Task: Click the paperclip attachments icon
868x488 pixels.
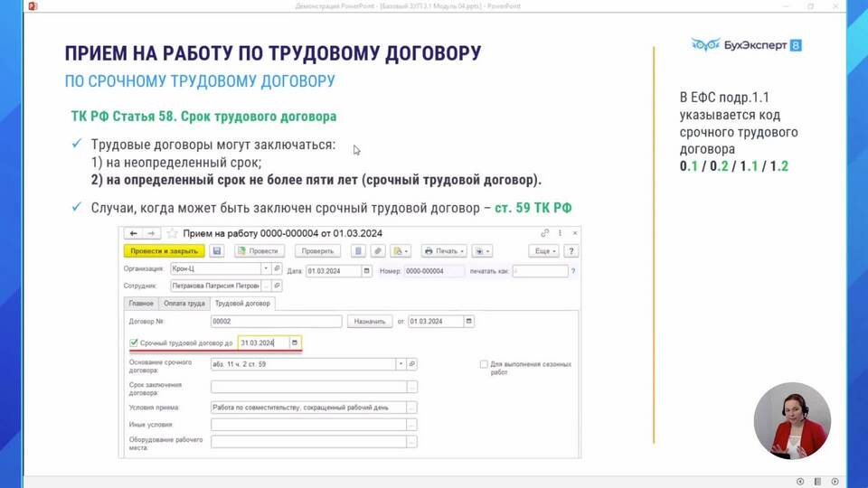Action: point(376,250)
